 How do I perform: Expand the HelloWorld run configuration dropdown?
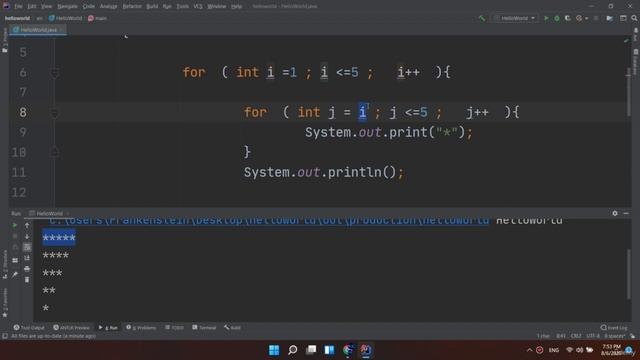[x=515, y=18]
